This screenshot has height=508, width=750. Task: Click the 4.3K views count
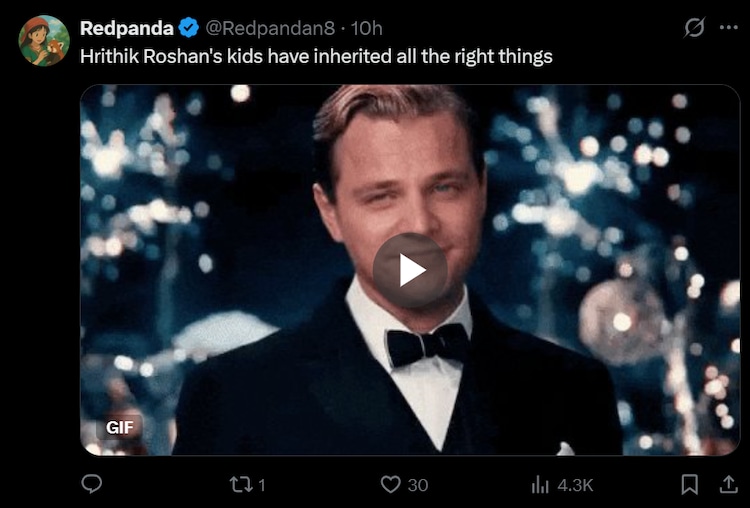pyautogui.click(x=575, y=484)
